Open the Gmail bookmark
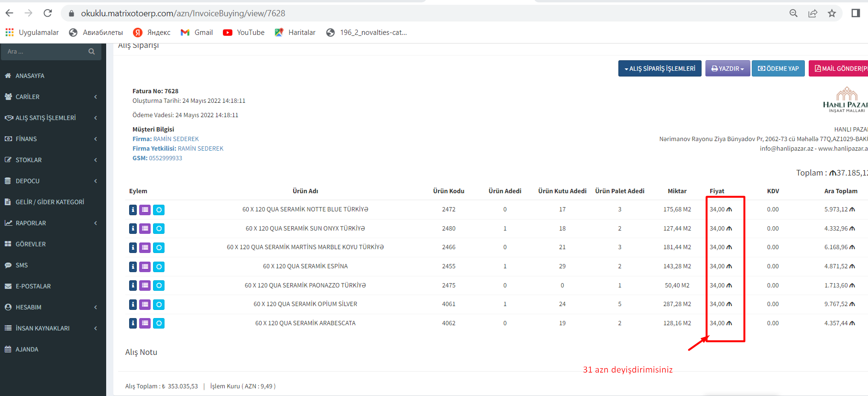 click(197, 33)
